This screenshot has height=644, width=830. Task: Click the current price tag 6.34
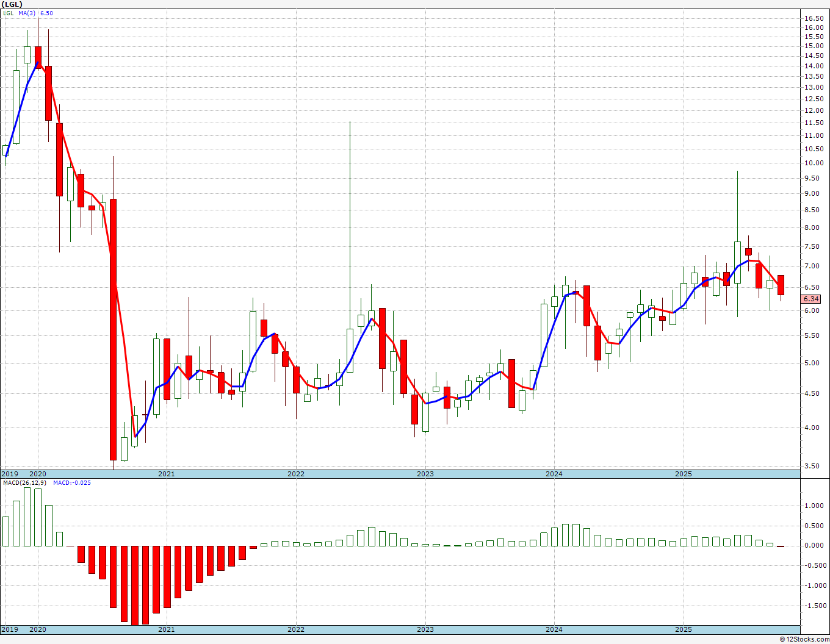pos(811,299)
